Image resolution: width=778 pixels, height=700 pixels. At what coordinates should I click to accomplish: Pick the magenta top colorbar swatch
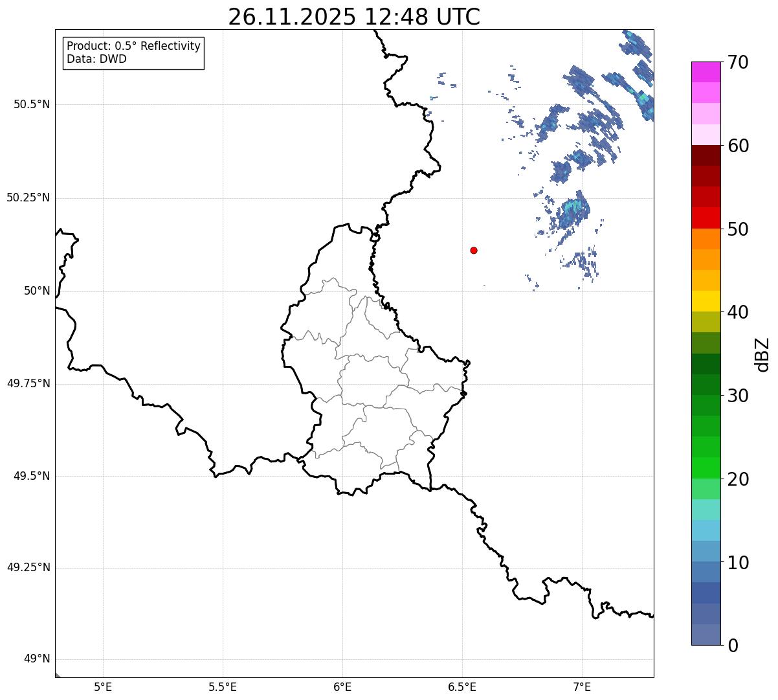[706, 72]
